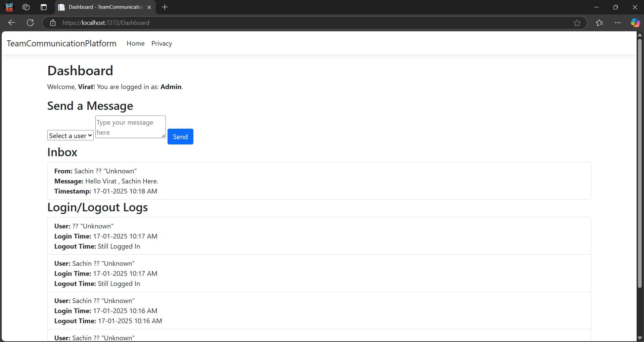Screen dimensions: 644x342
Task: Send the message with Send button
Action: point(180,136)
